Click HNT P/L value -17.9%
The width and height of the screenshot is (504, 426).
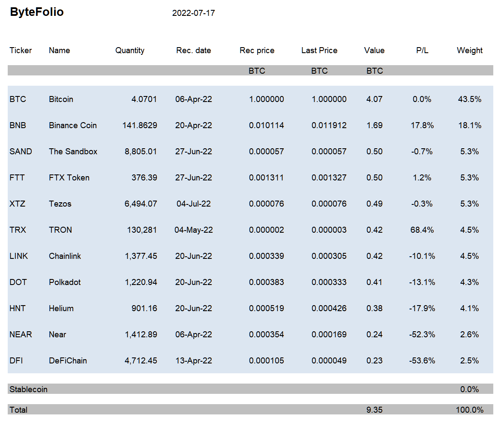[422, 308]
